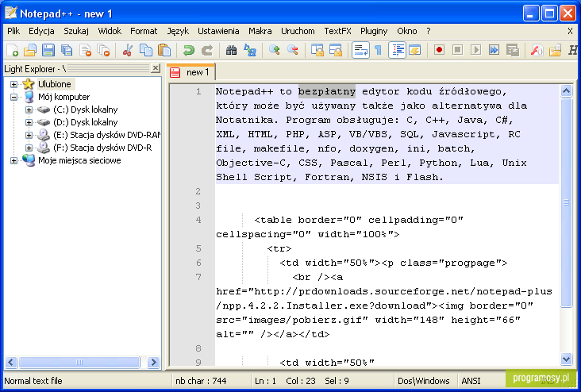This screenshot has width=581, height=392.
Task: Open the Makra menu
Action: (x=260, y=31)
